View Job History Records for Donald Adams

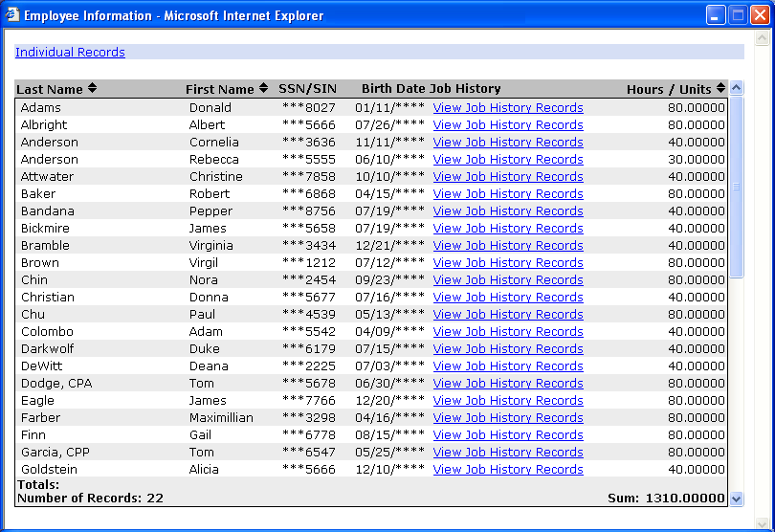pos(507,108)
